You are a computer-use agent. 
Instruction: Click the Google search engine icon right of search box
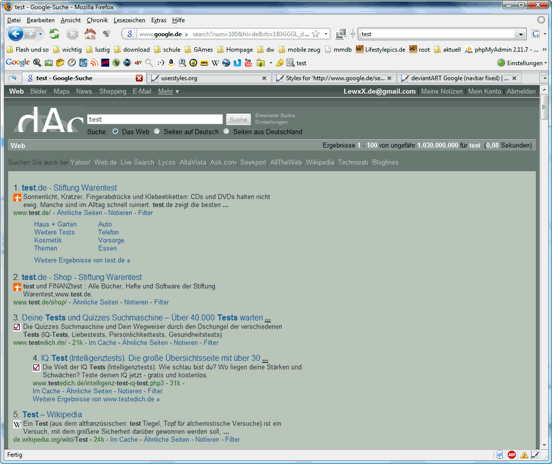click(535, 34)
